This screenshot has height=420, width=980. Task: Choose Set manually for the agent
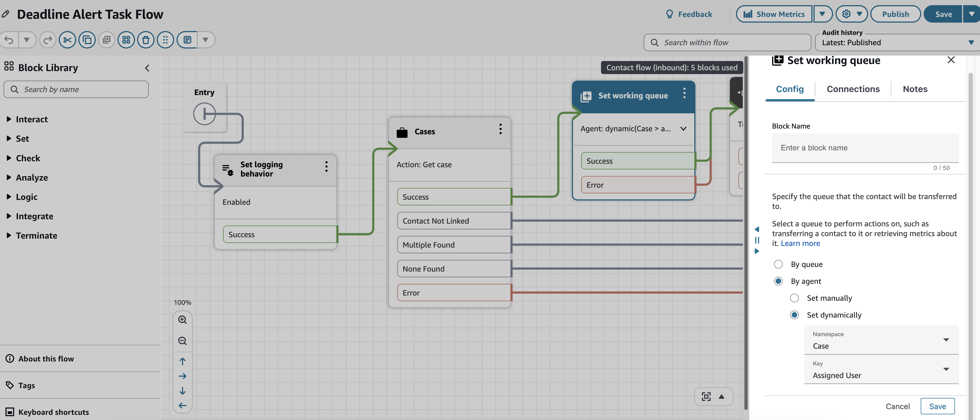(794, 298)
